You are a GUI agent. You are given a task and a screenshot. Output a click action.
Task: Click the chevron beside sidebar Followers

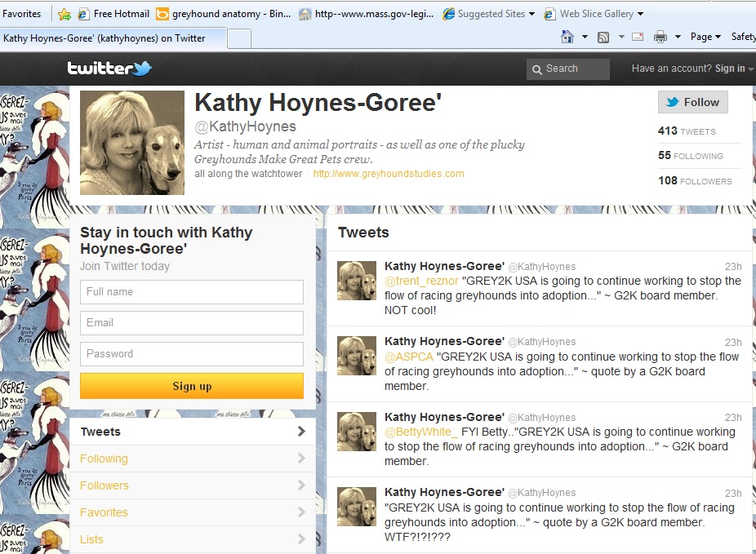pos(301,485)
